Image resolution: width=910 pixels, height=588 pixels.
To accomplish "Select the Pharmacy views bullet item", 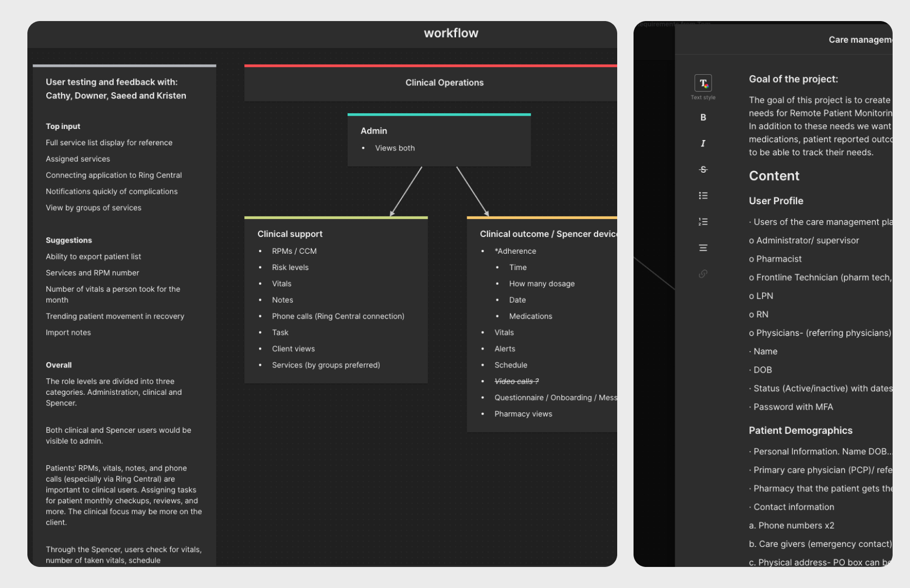I will 523,414.
